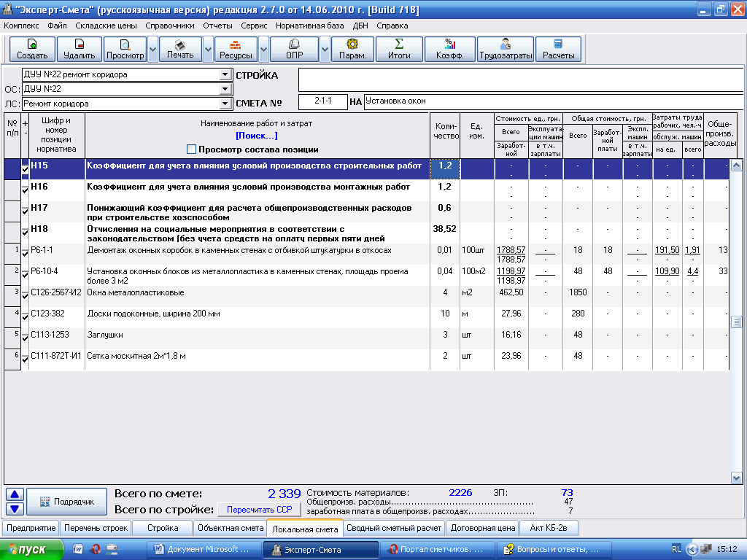Open the Просмотр preview tool
The image size is (747, 560).
pos(125,44)
